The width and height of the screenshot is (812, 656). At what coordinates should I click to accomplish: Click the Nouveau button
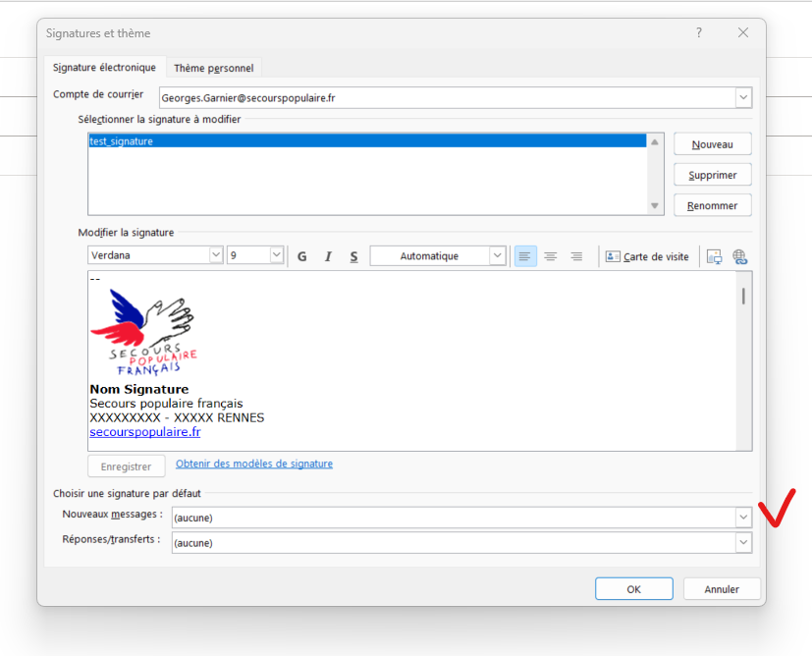point(712,144)
